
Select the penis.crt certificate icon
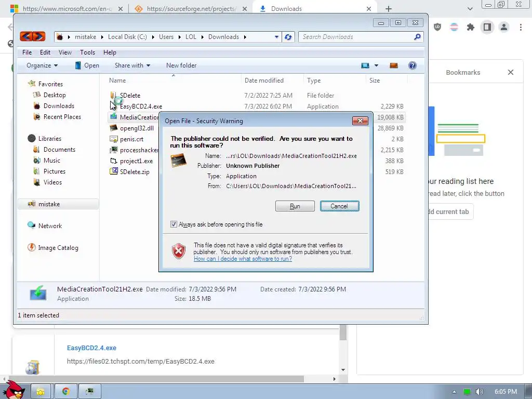113,139
